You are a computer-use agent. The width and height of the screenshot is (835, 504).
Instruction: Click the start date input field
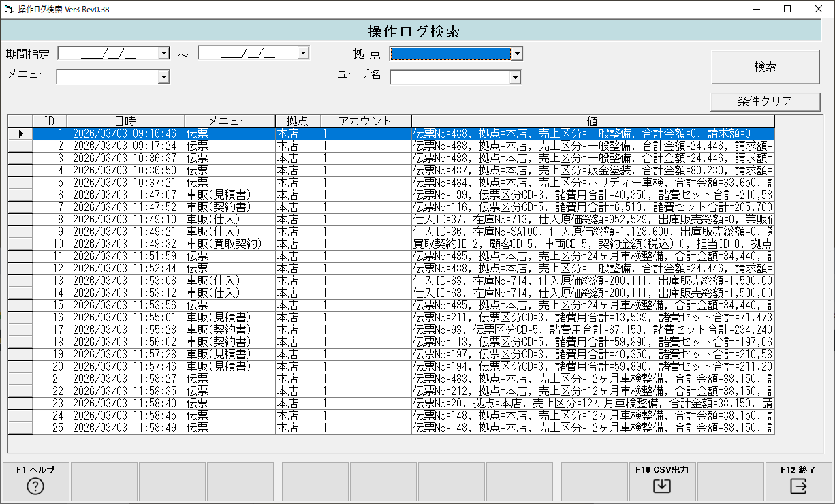[x=109, y=53]
